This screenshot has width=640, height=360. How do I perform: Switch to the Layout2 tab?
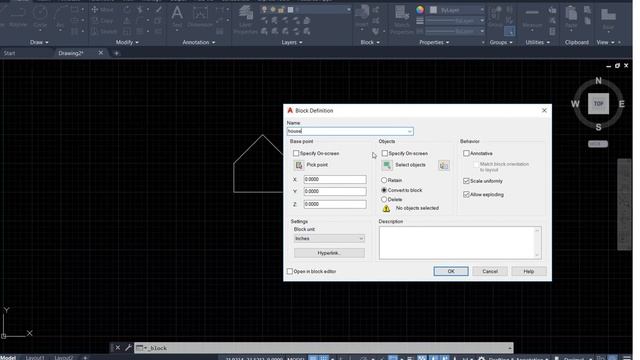[x=64, y=358]
